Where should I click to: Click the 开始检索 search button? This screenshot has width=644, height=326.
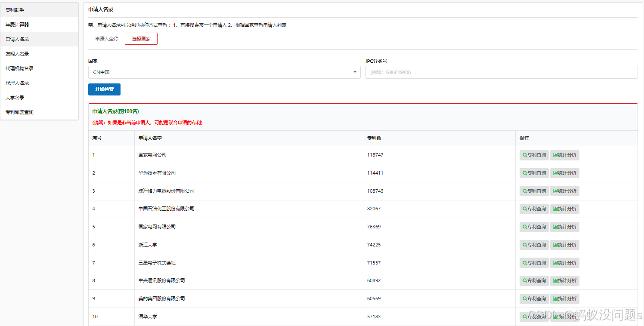click(104, 89)
